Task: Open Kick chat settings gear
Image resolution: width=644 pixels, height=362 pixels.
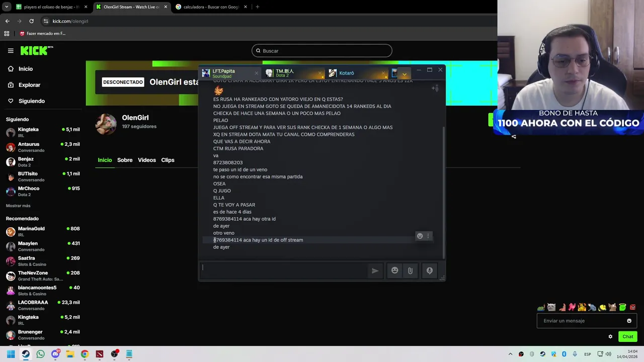Action: (610, 337)
